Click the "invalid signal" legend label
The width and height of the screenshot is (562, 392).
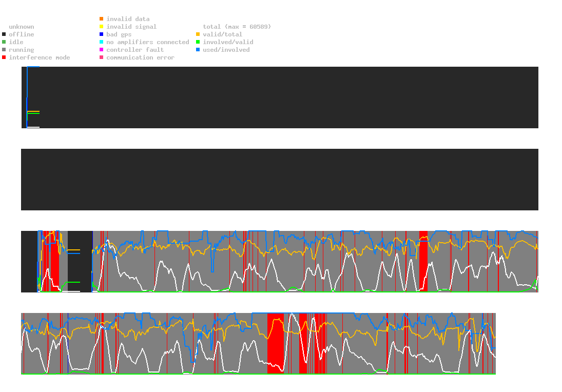click(x=131, y=27)
